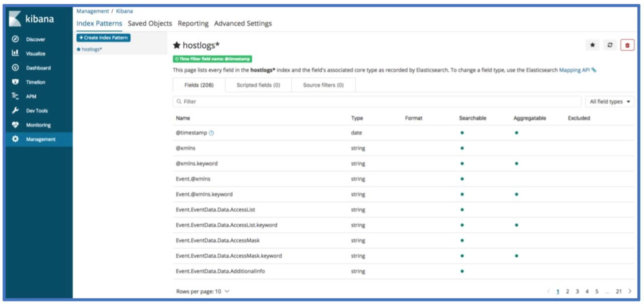Click the date type cell for @timestamp

pos(356,133)
